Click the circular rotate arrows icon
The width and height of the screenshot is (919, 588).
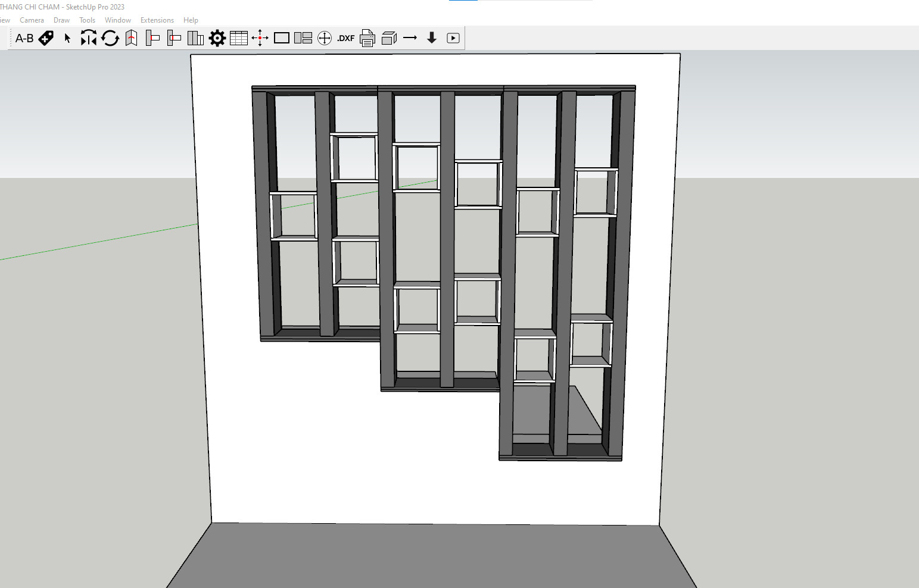[110, 38]
